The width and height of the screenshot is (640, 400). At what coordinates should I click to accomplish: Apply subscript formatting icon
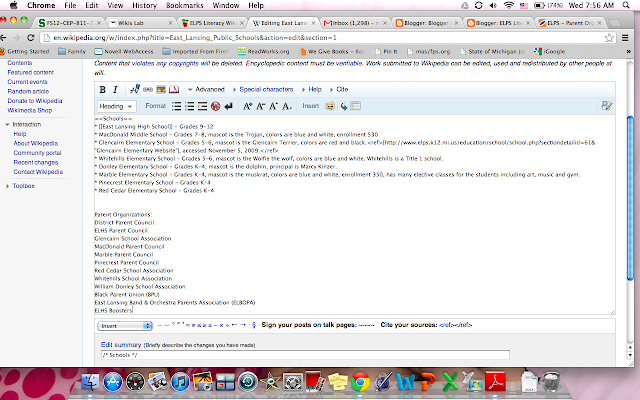287,106
